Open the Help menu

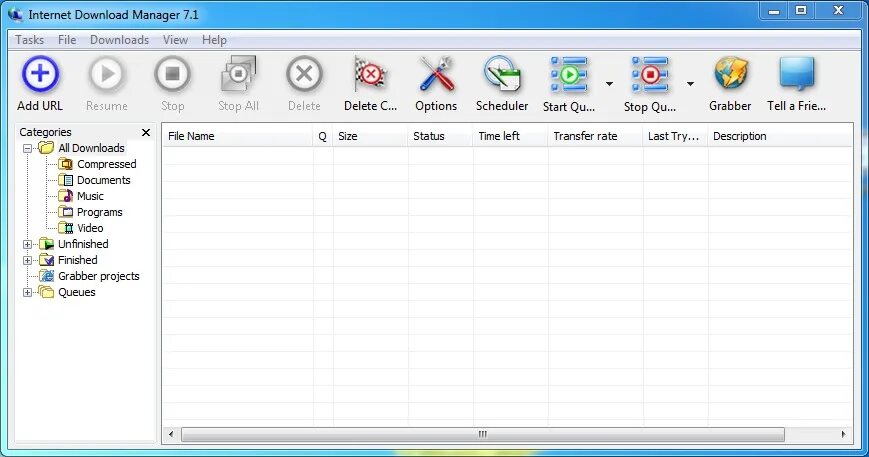point(214,40)
